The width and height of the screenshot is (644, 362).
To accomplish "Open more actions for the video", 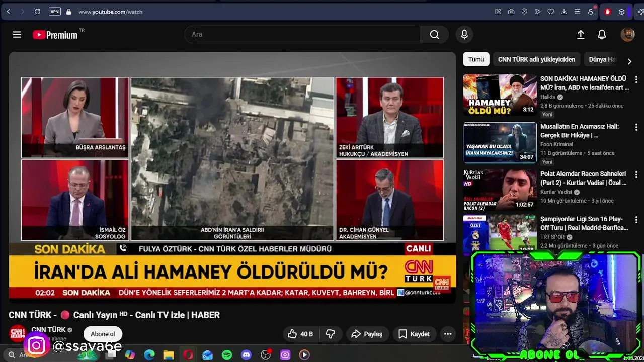I will click(x=448, y=334).
